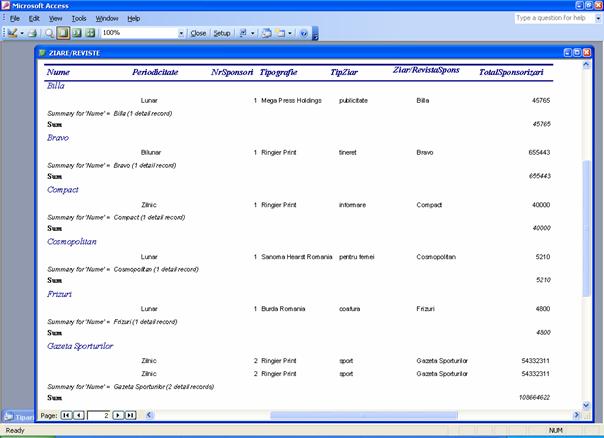Image resolution: width=604 pixels, height=438 pixels.
Task: Click the Zoom magnifier icon
Action: pyautogui.click(x=49, y=33)
